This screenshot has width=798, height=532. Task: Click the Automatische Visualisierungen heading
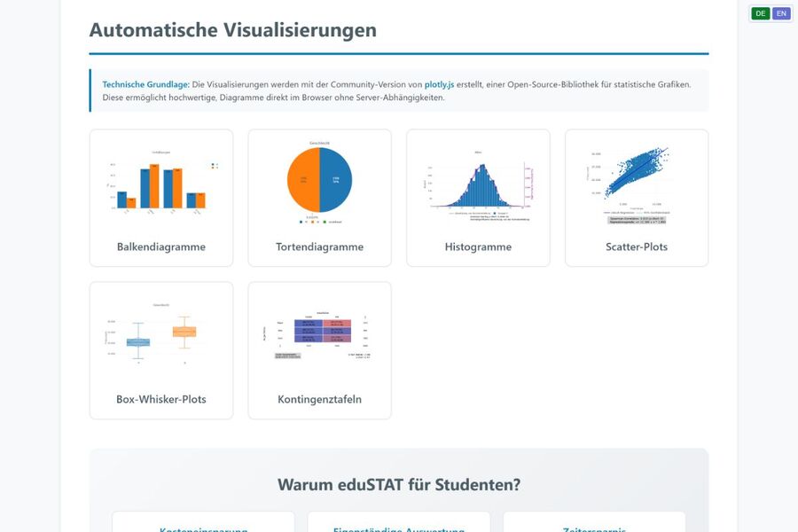coord(232,29)
